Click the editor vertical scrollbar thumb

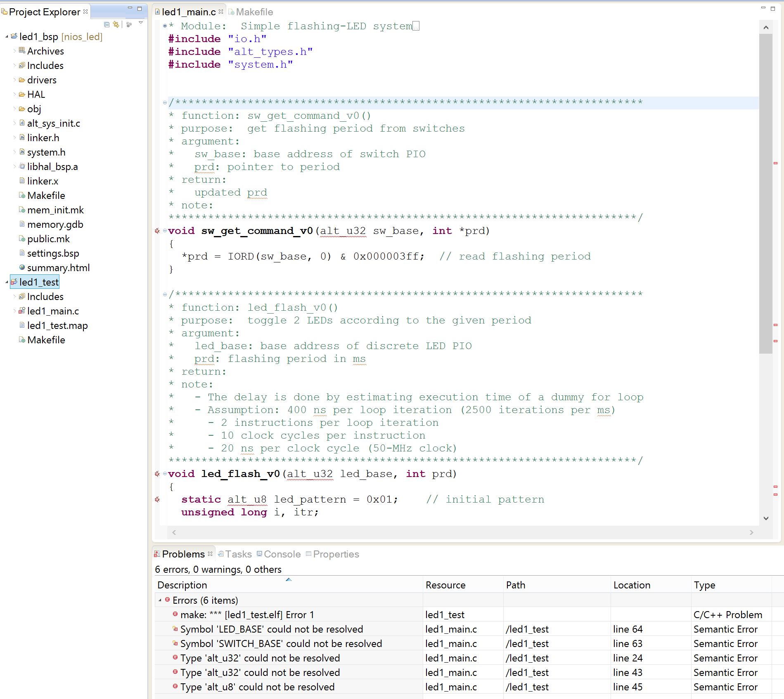[x=766, y=194]
